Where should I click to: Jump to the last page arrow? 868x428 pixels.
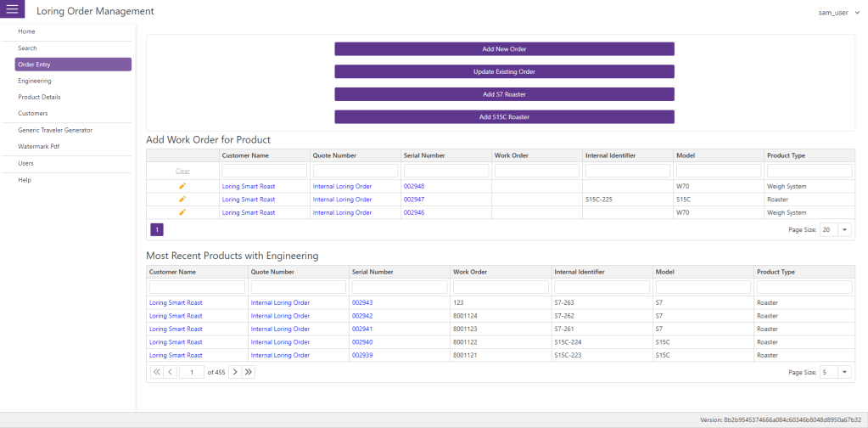[x=249, y=372]
